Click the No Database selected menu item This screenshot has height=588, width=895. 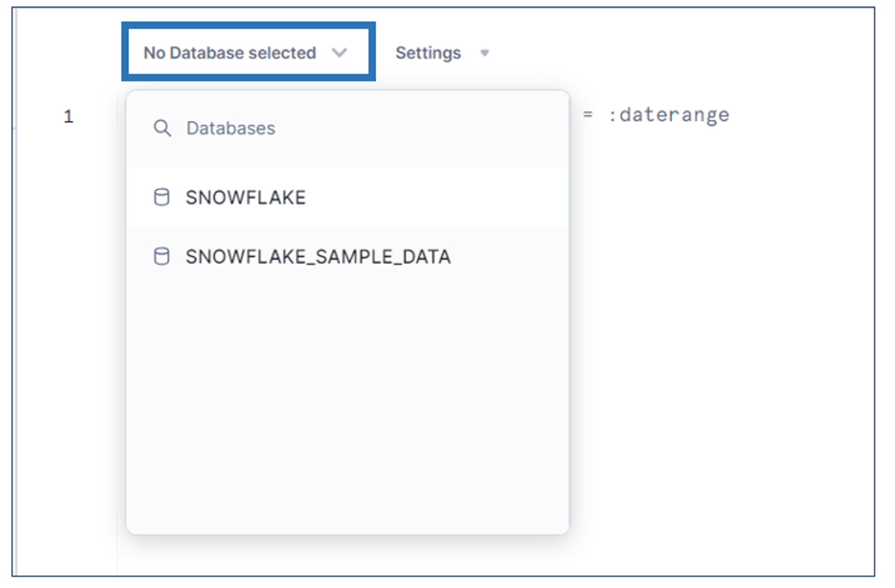[x=230, y=53]
